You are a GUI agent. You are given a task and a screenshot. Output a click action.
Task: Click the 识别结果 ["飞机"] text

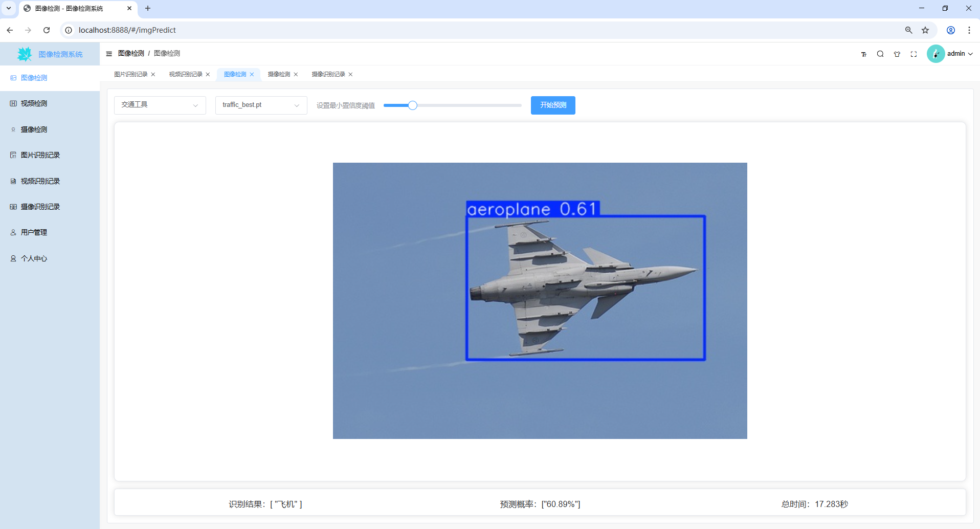click(x=265, y=504)
